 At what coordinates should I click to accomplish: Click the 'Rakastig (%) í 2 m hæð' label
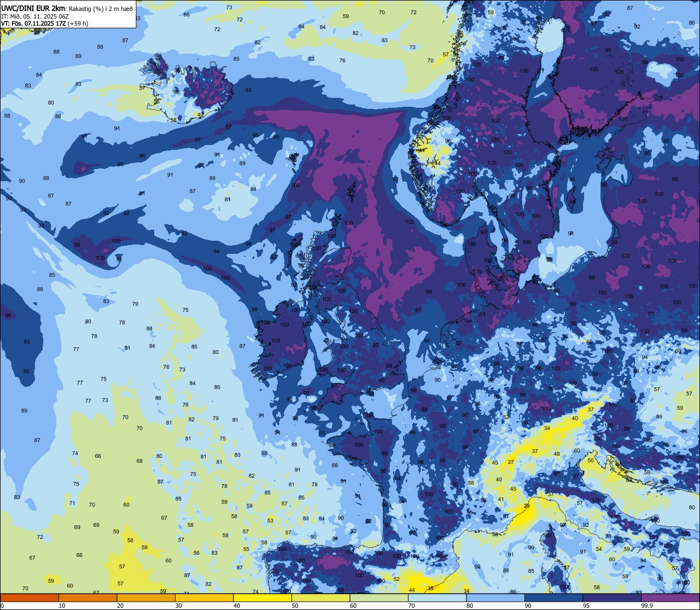(101, 8)
